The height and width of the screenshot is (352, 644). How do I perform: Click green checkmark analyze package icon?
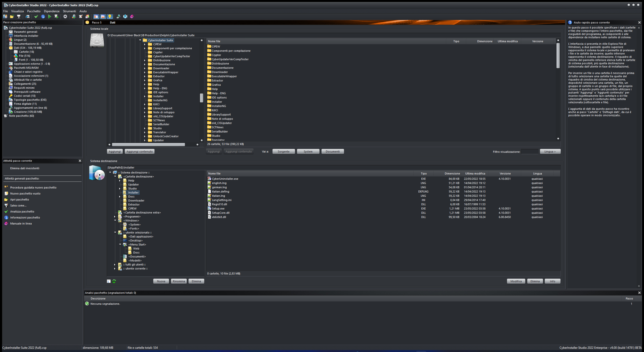36,16
